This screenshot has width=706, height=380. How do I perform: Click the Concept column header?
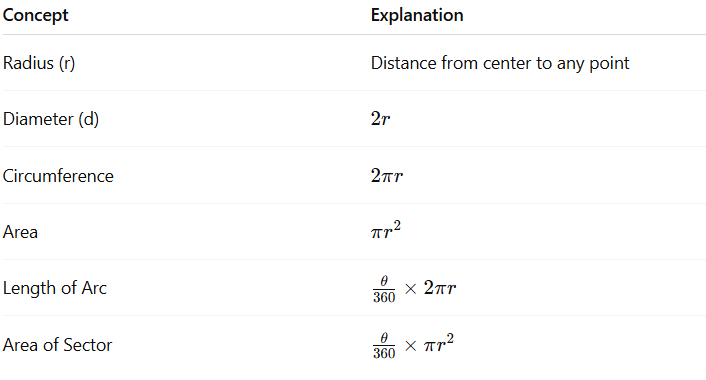[x=35, y=15]
